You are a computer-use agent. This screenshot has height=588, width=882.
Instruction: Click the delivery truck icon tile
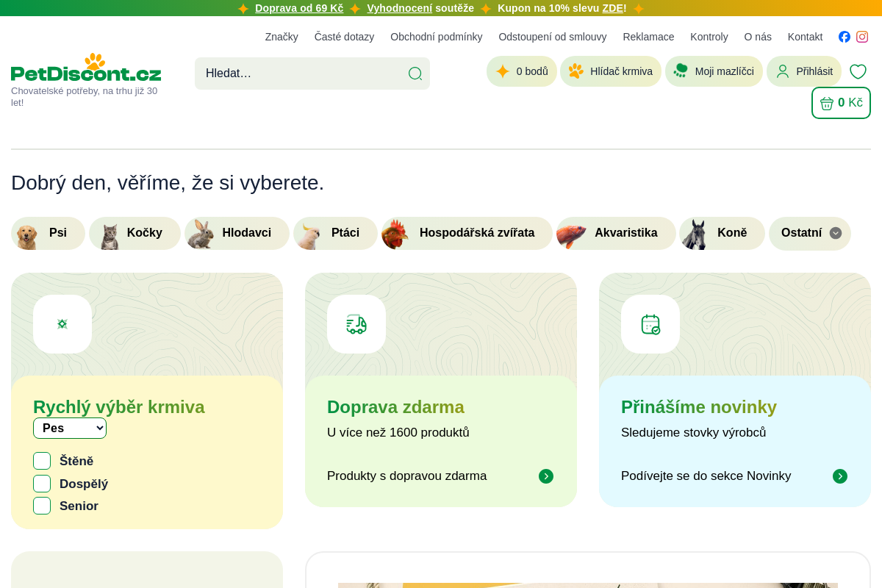(356, 324)
